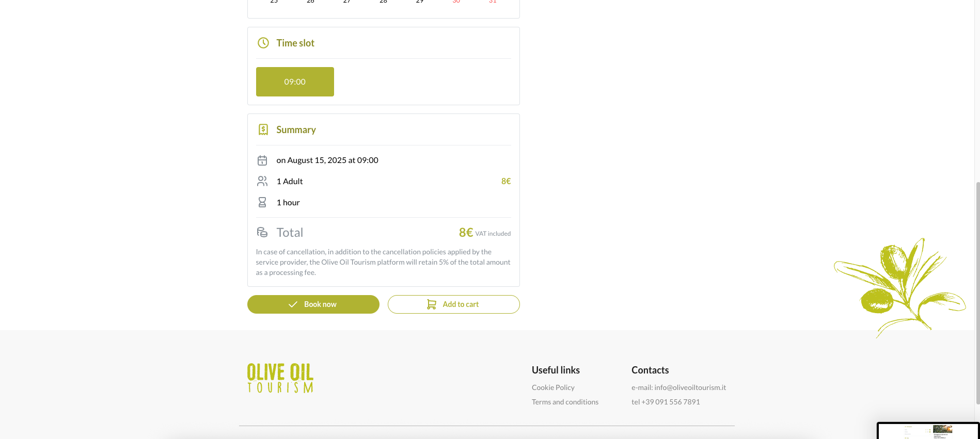Click the checkmark icon in Book now
This screenshot has height=439, width=980.
(293, 304)
